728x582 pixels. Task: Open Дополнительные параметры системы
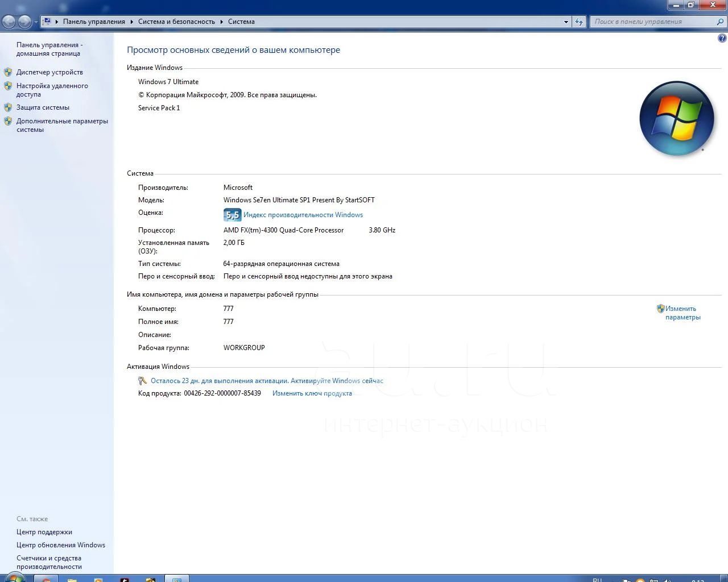pyautogui.click(x=62, y=125)
